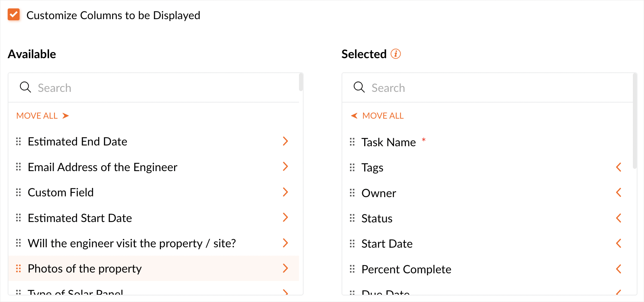Viewport: 644px width, 302px height.
Task: Click drag handle beside Task Name
Action: click(352, 142)
